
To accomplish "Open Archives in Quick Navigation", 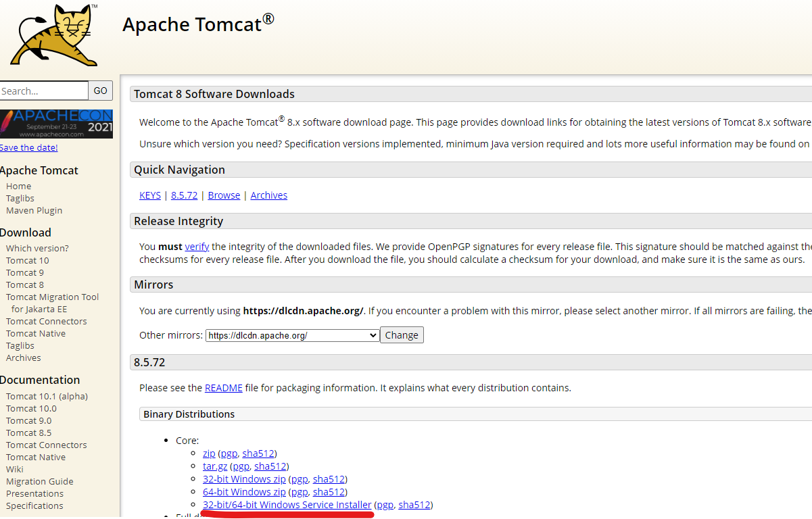I will [x=269, y=195].
